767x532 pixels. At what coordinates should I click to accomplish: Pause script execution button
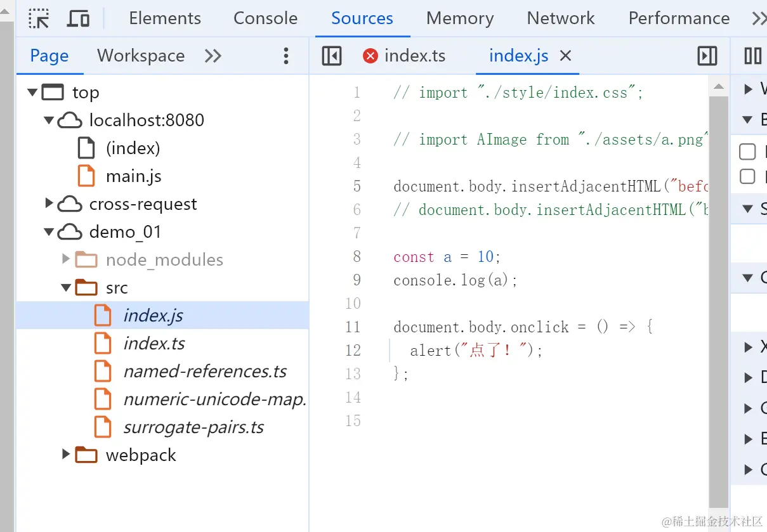coord(753,56)
